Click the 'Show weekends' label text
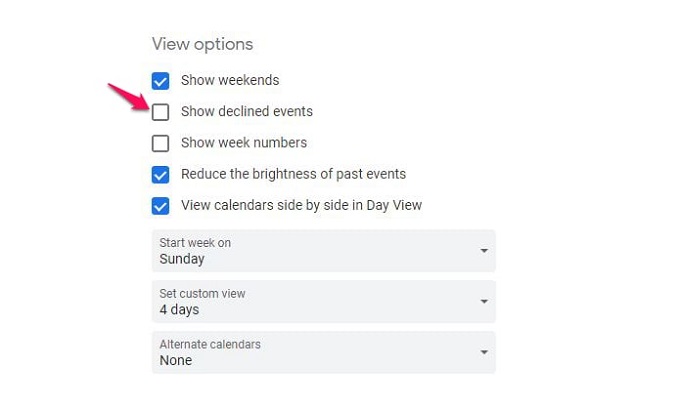Viewport: 680px width, 409px height. pyautogui.click(x=230, y=80)
